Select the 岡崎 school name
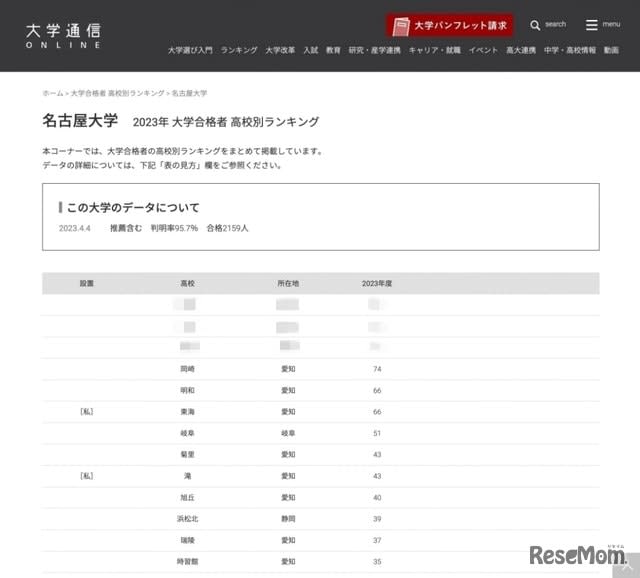This screenshot has width=640, height=578. [187, 369]
